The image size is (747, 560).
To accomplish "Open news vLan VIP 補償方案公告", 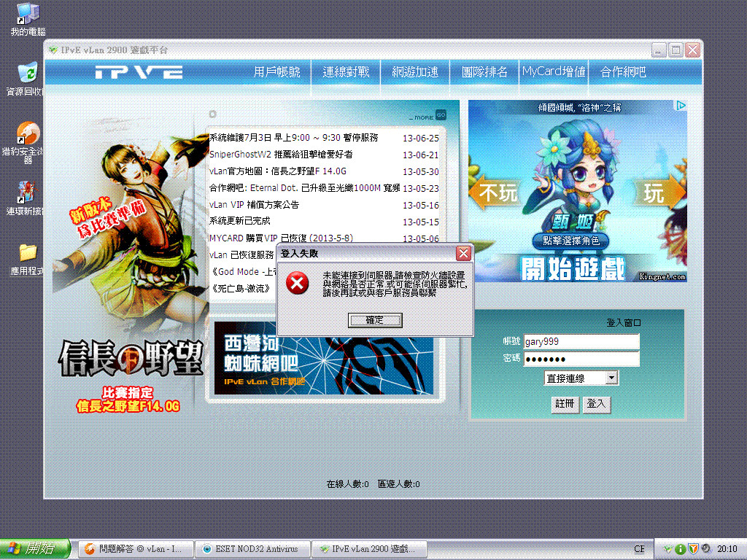I will [x=255, y=205].
